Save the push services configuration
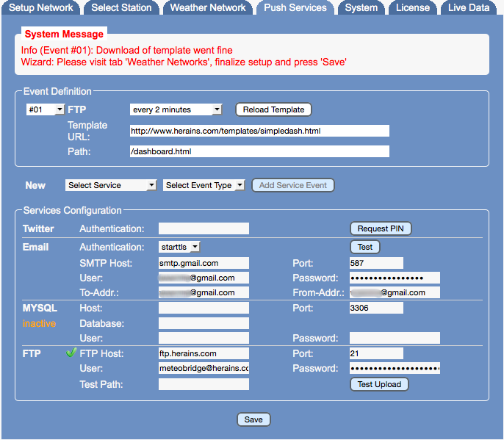This screenshot has height=440, width=504. click(x=253, y=419)
